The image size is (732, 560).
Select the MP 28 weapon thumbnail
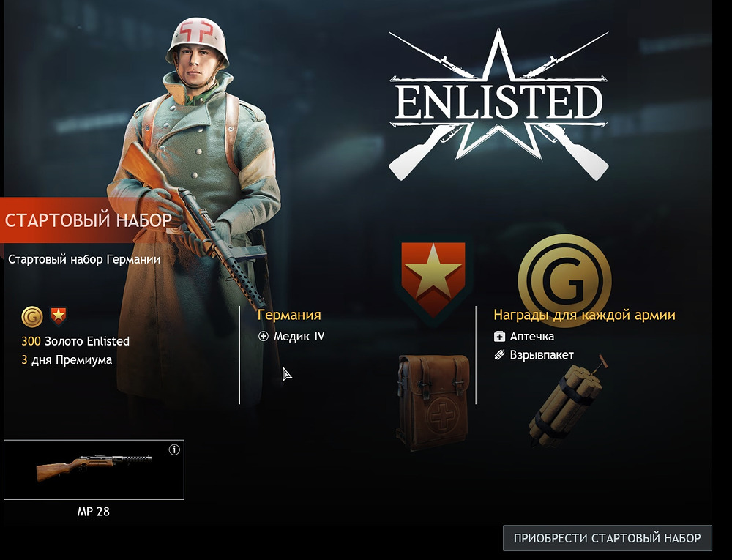tap(94, 469)
